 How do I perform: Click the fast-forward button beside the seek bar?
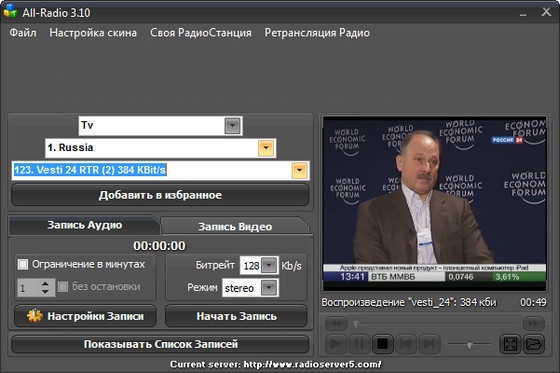click(x=534, y=323)
